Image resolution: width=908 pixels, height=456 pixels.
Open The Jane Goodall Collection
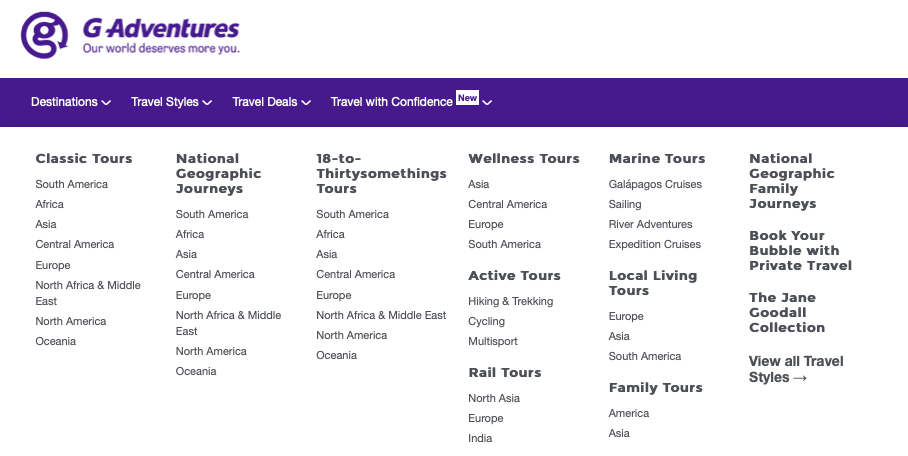tap(787, 312)
